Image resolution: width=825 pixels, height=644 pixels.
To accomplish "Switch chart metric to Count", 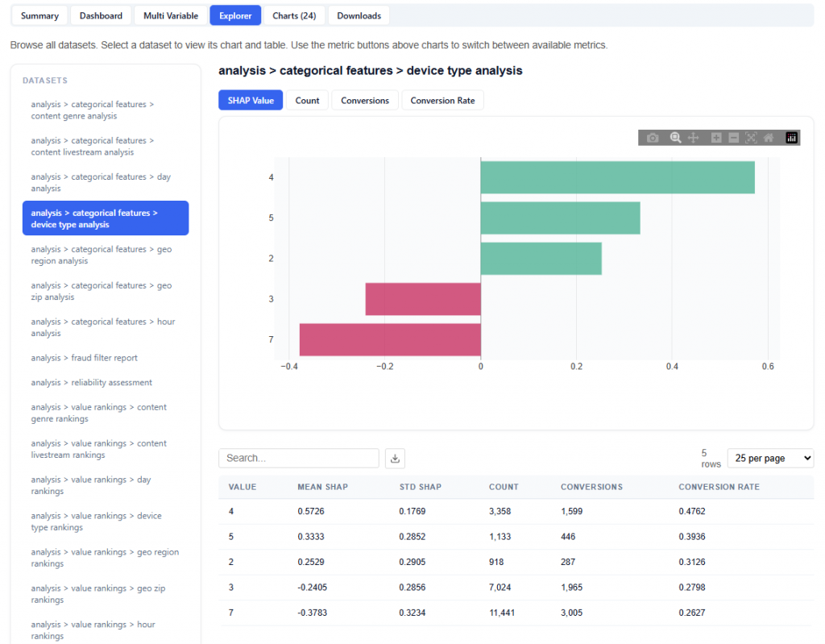I will point(307,101).
